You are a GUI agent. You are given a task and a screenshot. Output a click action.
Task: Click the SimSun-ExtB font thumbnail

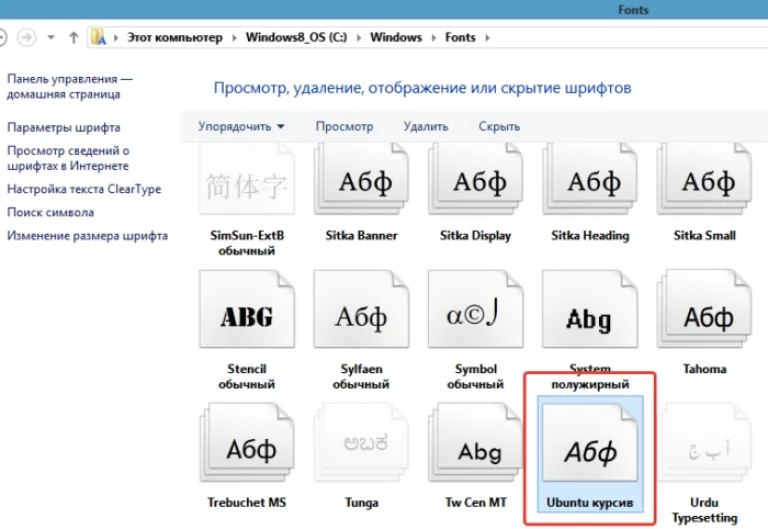click(247, 179)
